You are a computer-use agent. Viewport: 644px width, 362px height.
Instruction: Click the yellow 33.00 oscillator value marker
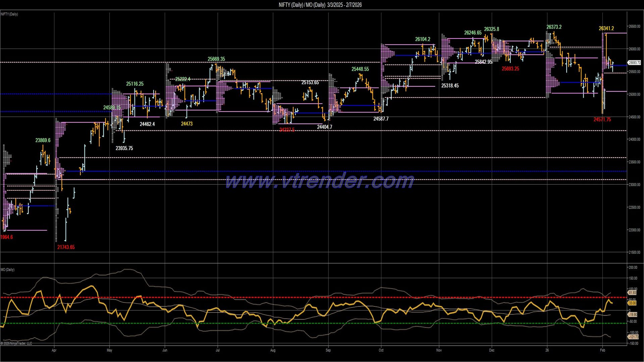633,303
